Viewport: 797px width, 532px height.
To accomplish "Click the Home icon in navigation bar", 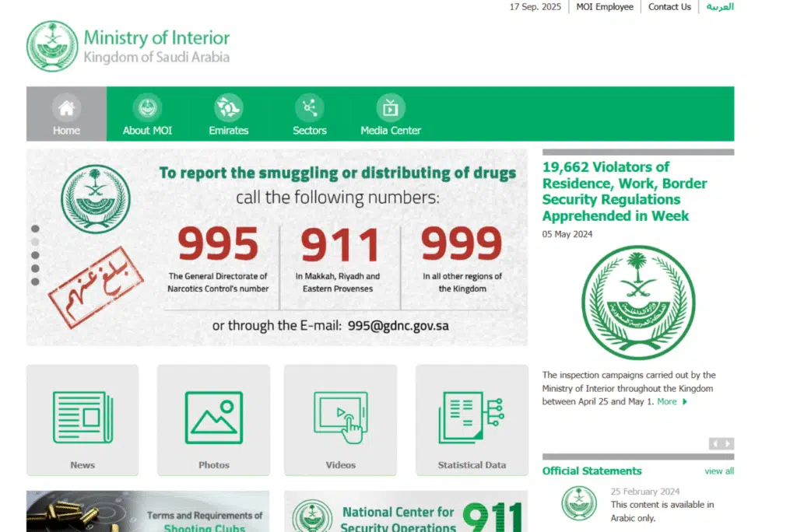I will (x=66, y=107).
